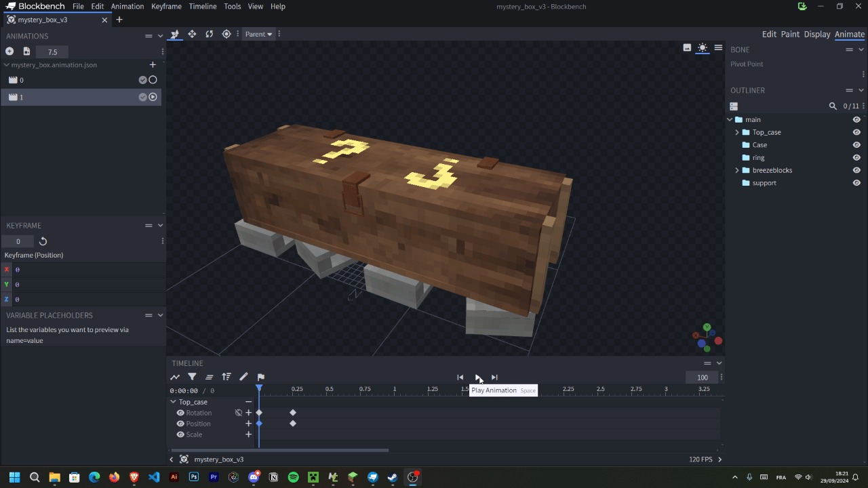Image resolution: width=868 pixels, height=488 pixels.
Task: Hide the ring group in outliner
Action: point(856,158)
